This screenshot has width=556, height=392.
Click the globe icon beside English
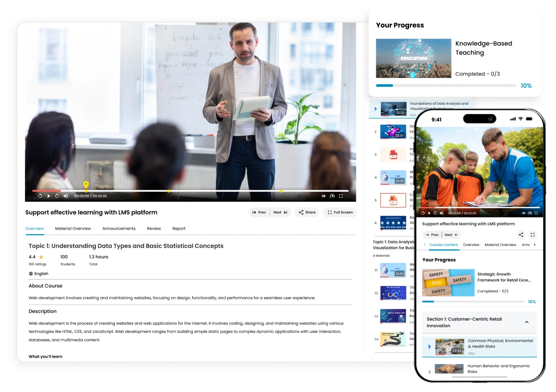(30, 274)
